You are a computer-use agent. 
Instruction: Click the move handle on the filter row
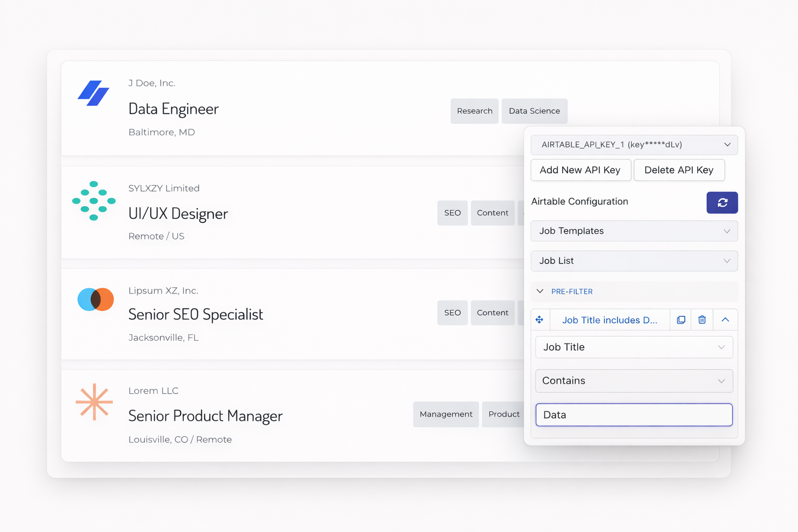pyautogui.click(x=539, y=320)
